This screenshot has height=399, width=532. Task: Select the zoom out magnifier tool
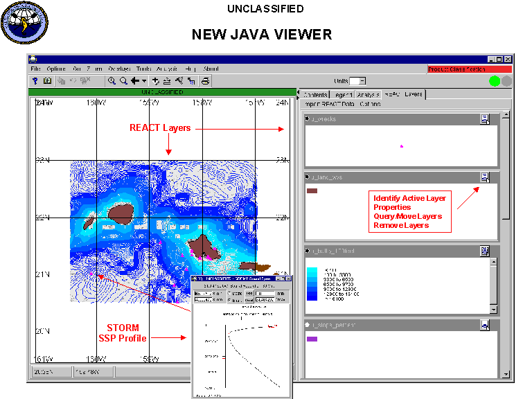point(123,81)
